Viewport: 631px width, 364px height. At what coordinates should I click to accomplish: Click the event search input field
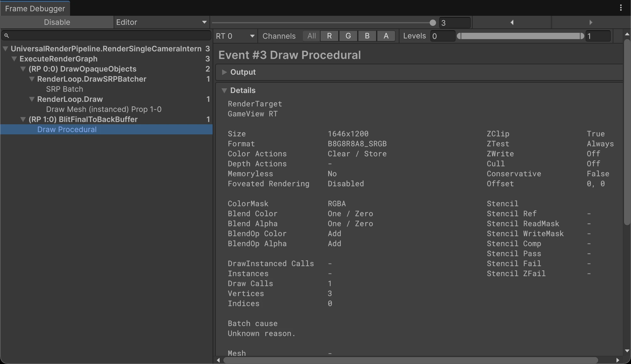pos(106,35)
